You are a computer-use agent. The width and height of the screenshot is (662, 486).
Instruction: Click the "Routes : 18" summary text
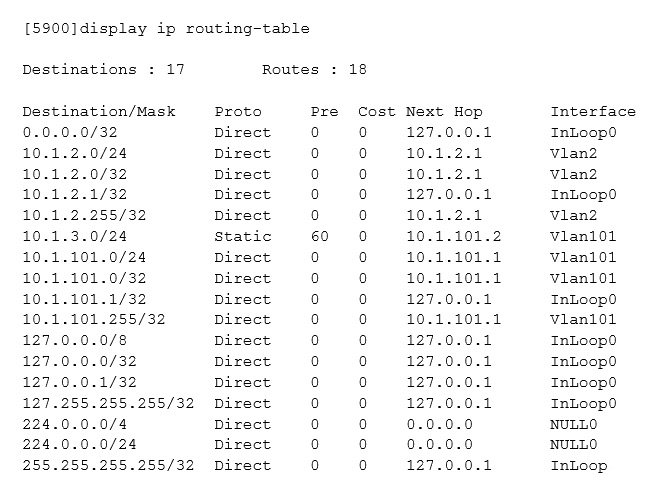tap(314, 70)
